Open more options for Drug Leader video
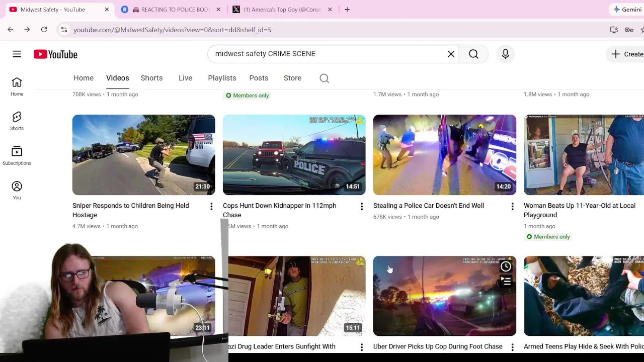 361,347
